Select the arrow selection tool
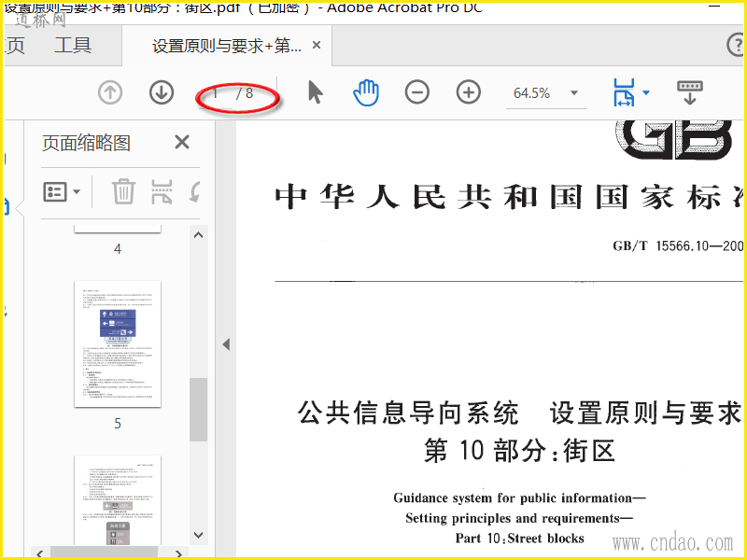Image resolution: width=747 pixels, height=560 pixels. 315,92
